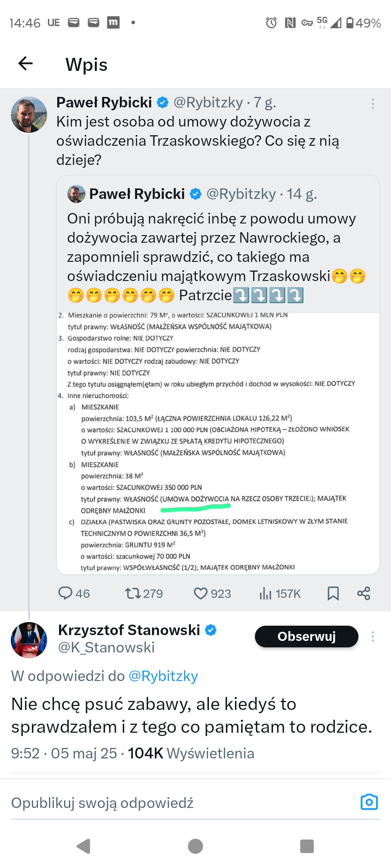The width and height of the screenshot is (391, 868).
Task: Open replies on Paweł Rybicki's post
Action: point(66,593)
